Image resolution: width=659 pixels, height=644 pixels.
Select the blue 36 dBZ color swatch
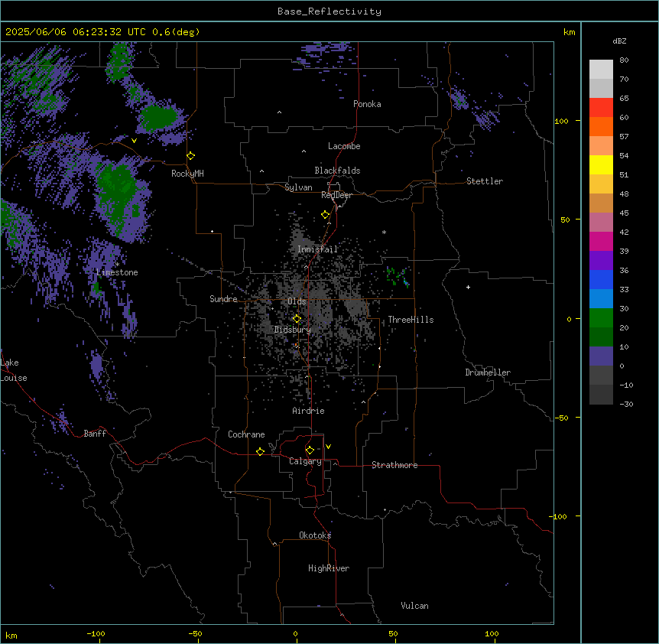[x=601, y=279]
